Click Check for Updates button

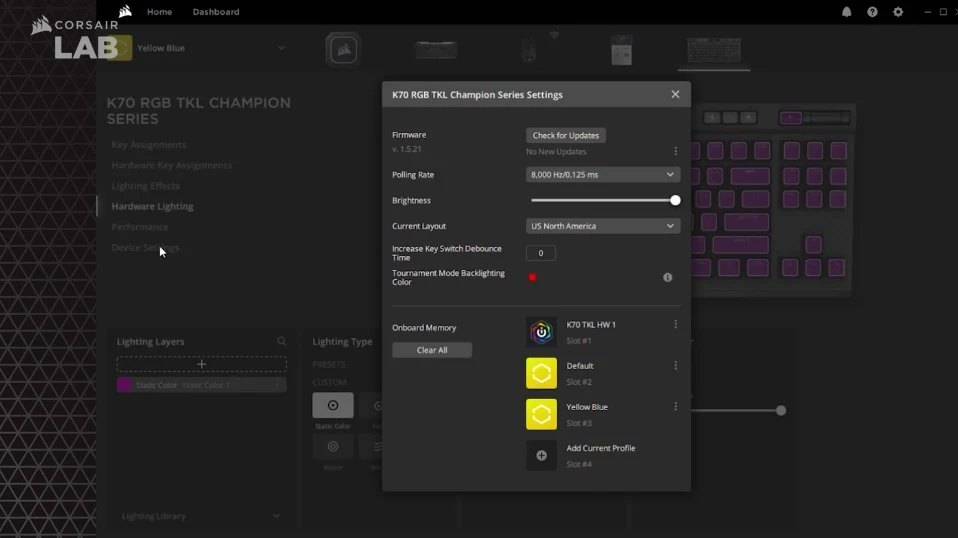coord(566,135)
